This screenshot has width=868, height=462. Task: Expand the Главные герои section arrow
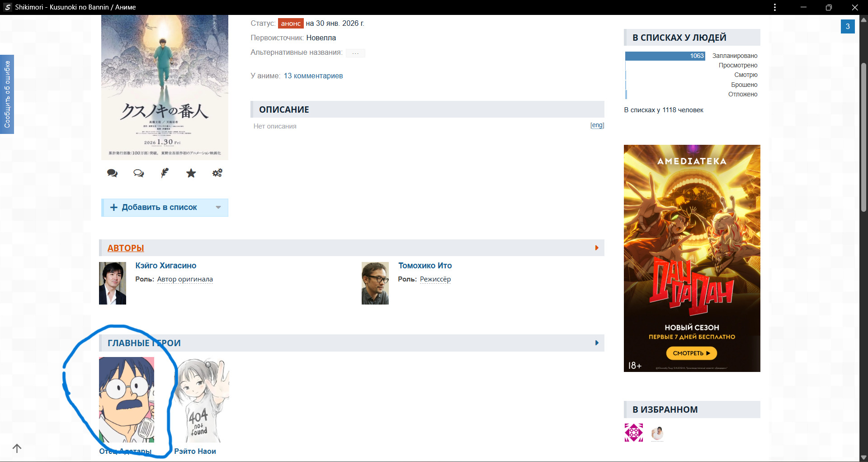pos(597,343)
